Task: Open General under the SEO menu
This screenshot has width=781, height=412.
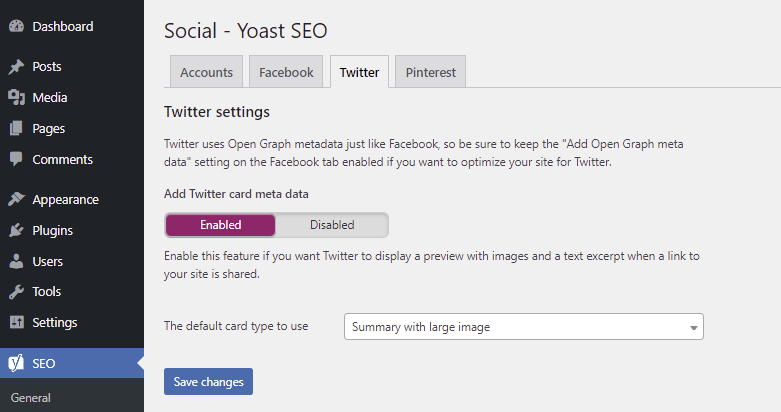Action: coord(31,398)
